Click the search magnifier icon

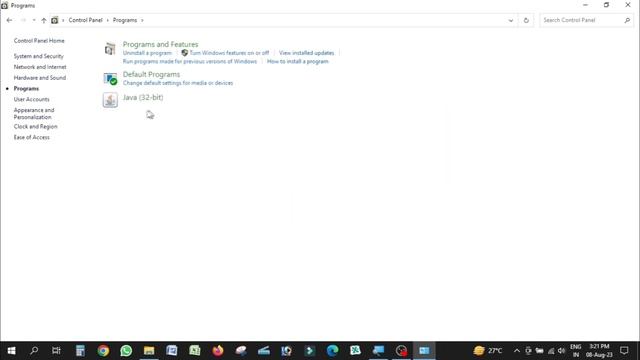627,20
